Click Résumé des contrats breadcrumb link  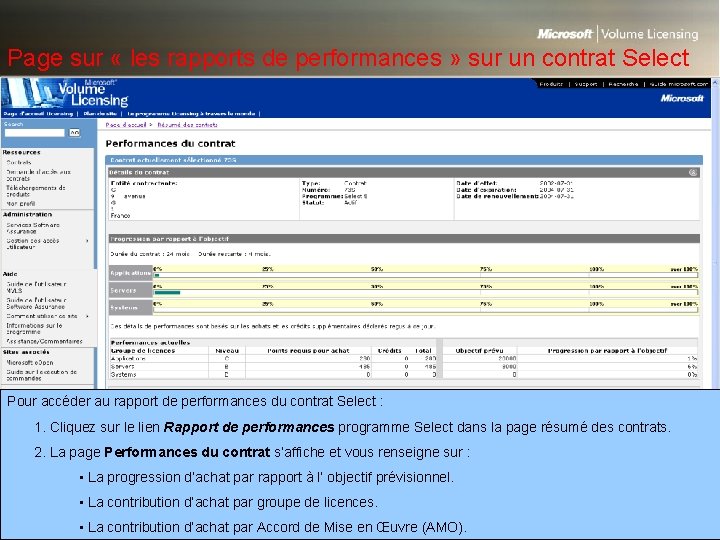[187, 125]
